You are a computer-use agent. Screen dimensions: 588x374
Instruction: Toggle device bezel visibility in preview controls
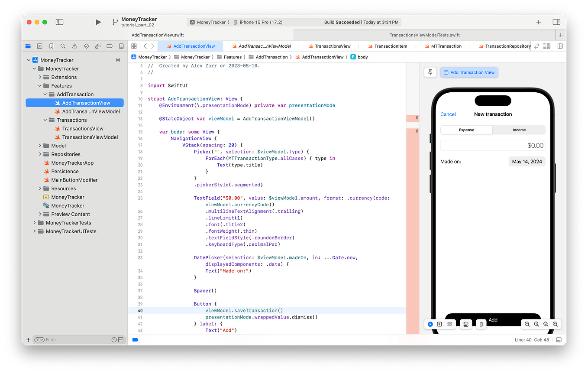[481, 324]
